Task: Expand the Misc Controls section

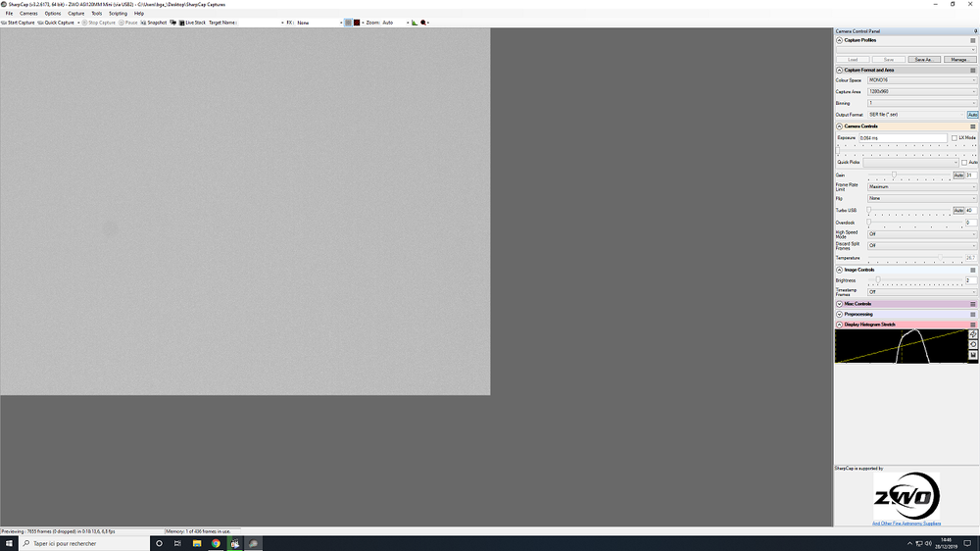Action: 840,304
